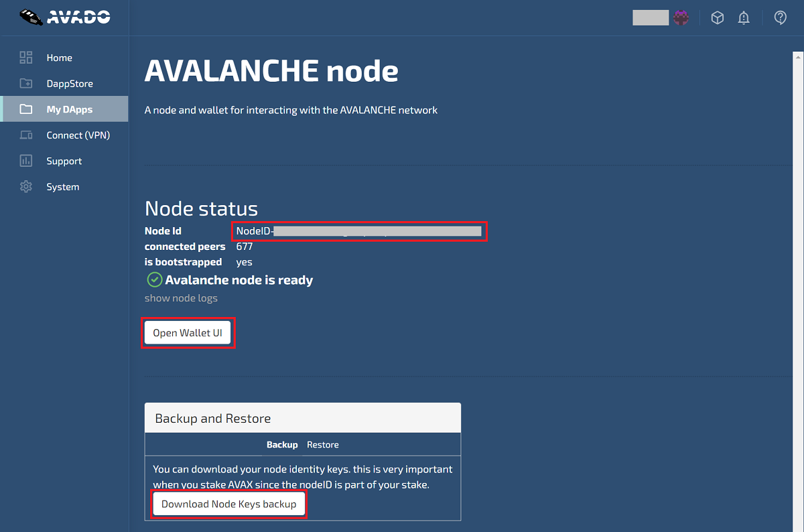This screenshot has height=532, width=804.
Task: Click Download Node Keys backup button
Action: pyautogui.click(x=229, y=504)
